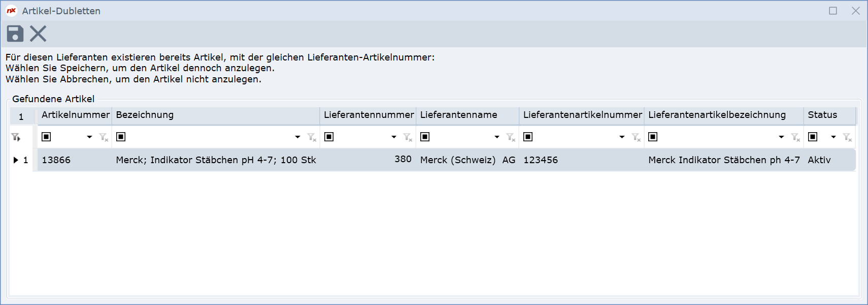The height and width of the screenshot is (305, 868).
Task: Select the status cell 'Aktiv'
Action: point(830,160)
